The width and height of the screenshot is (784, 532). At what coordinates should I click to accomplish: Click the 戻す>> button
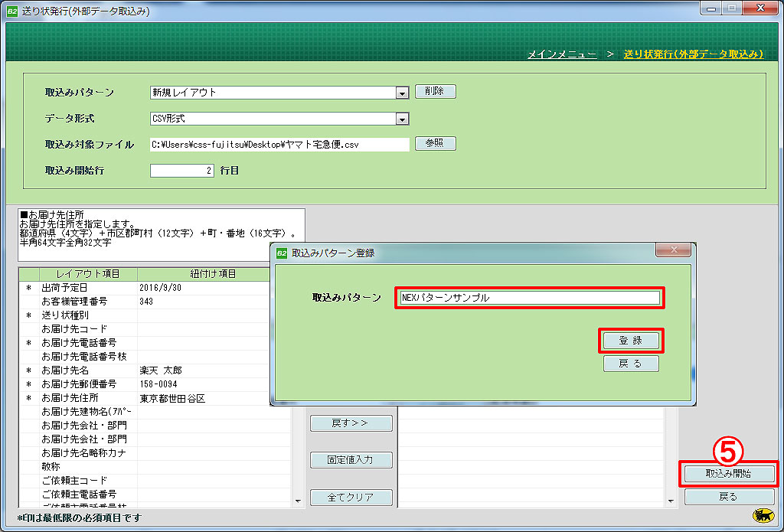point(351,423)
